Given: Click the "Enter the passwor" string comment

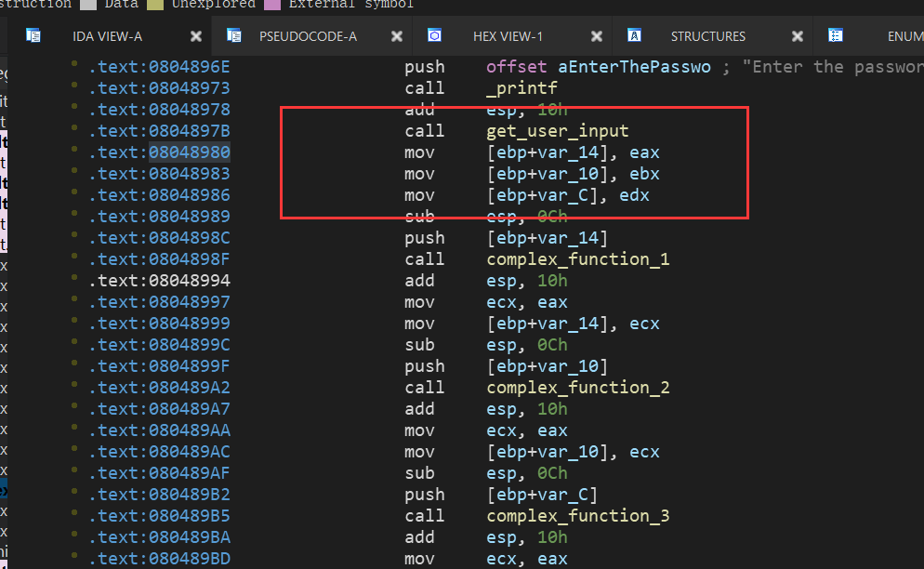Looking at the screenshot, I should [833, 67].
